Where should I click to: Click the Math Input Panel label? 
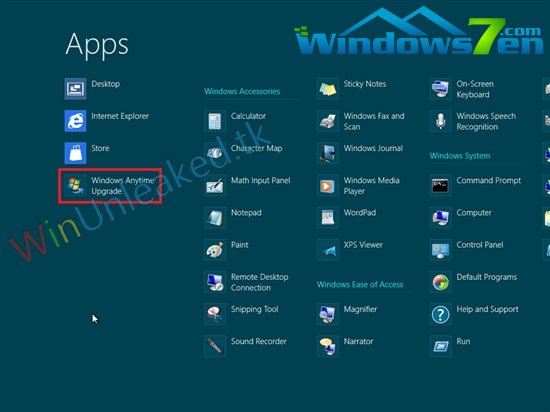tap(261, 181)
